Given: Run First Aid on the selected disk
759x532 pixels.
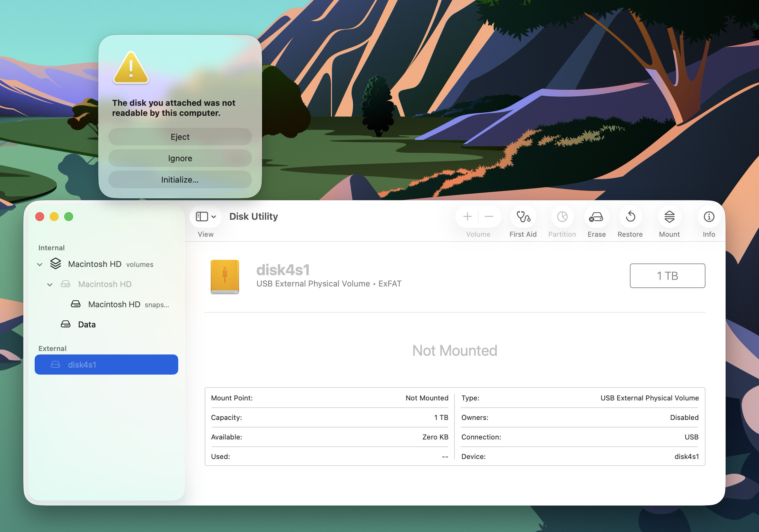Looking at the screenshot, I should click(523, 217).
